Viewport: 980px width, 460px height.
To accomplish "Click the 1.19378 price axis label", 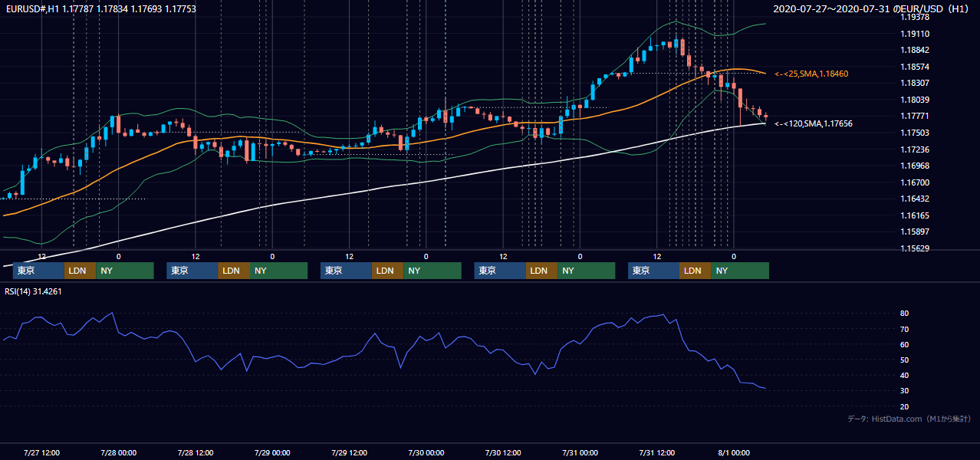I will click(x=915, y=17).
